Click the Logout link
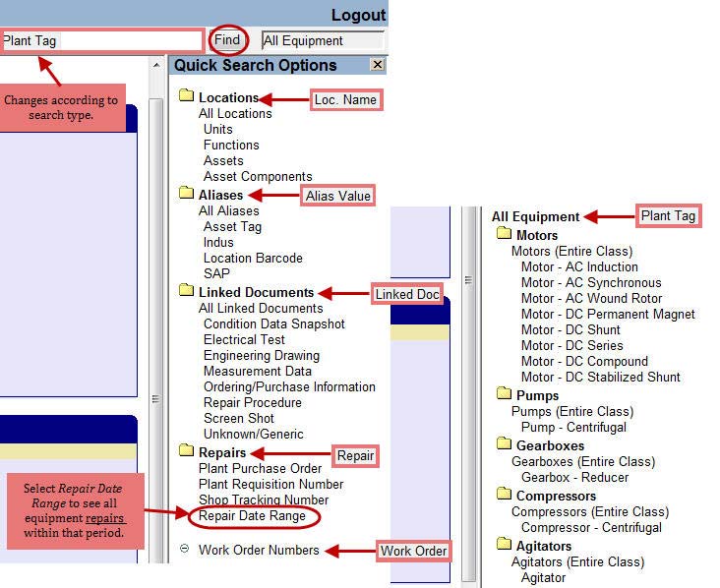This screenshot has height=588, width=720. click(x=358, y=15)
